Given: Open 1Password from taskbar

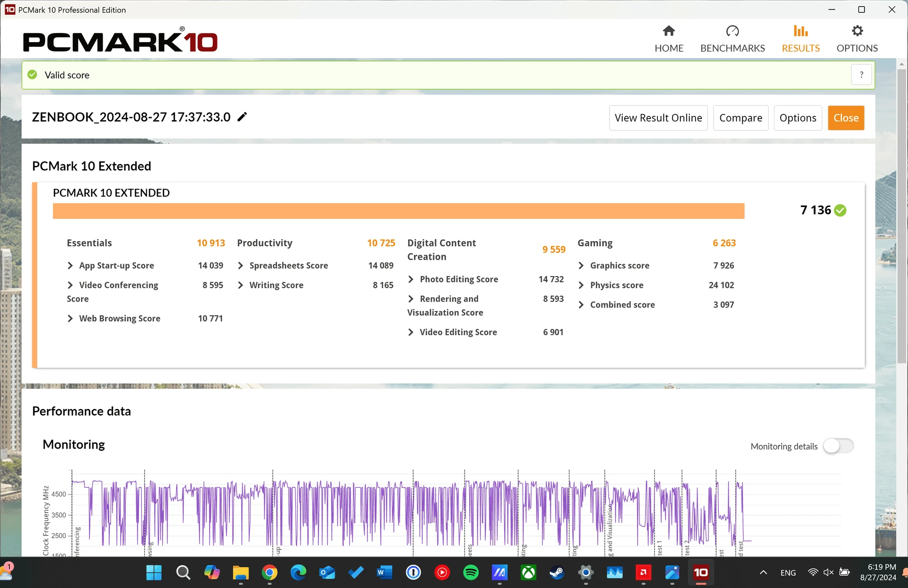Looking at the screenshot, I should tap(413, 573).
